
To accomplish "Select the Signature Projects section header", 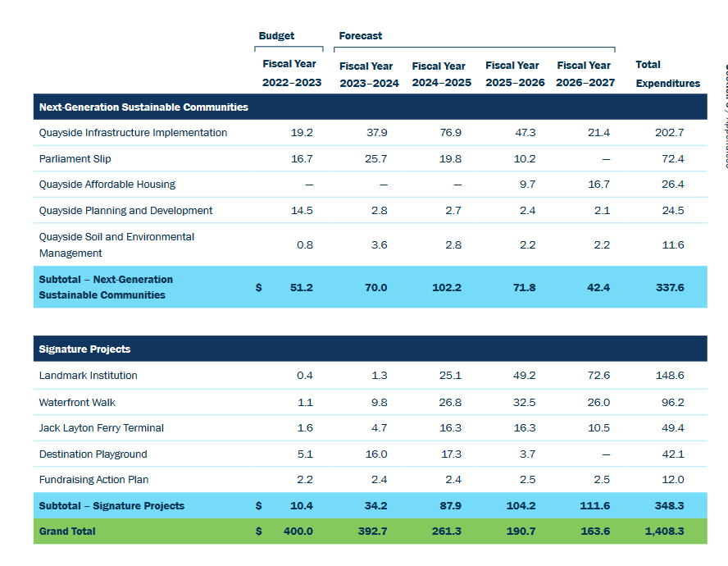I will coord(84,349).
